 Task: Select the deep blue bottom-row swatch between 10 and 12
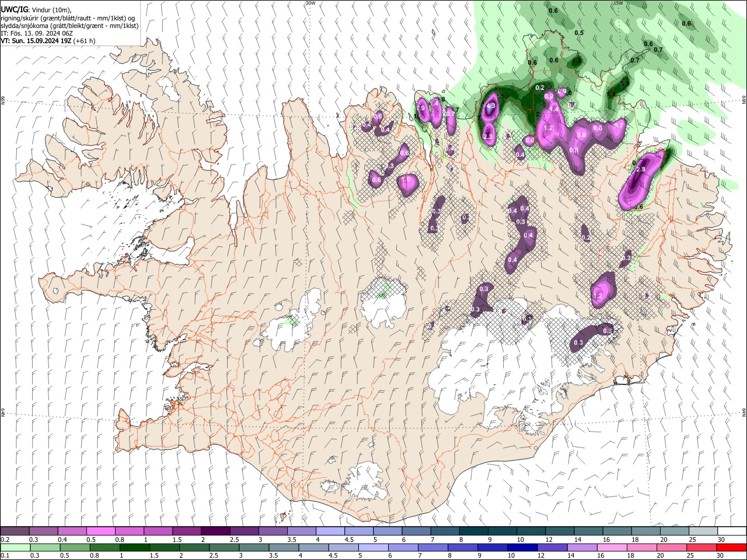point(522,548)
